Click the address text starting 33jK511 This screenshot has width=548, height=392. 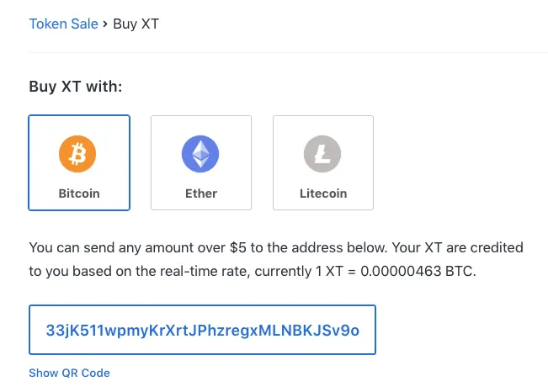[x=202, y=330]
